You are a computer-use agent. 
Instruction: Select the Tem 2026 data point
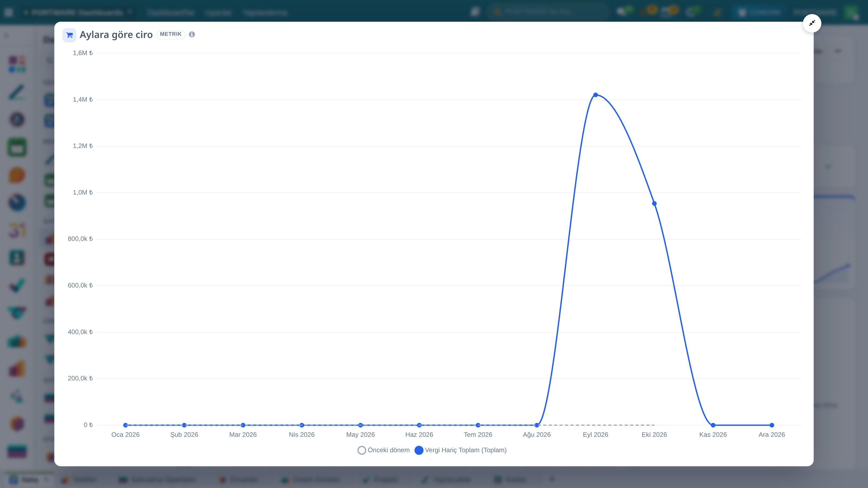click(x=478, y=425)
